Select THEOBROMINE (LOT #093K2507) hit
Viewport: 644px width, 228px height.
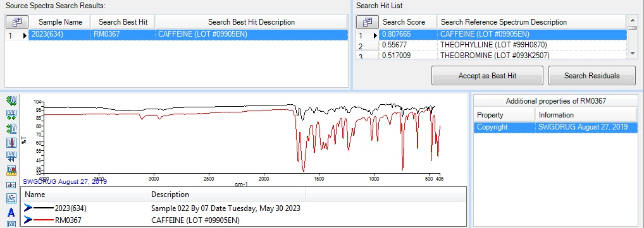(x=532, y=54)
